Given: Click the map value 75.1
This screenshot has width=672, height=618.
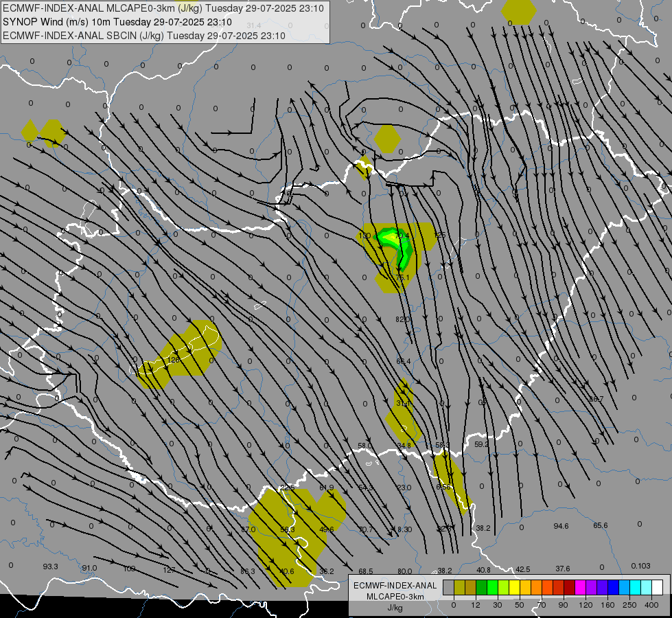Looking at the screenshot, I should click(402, 277).
